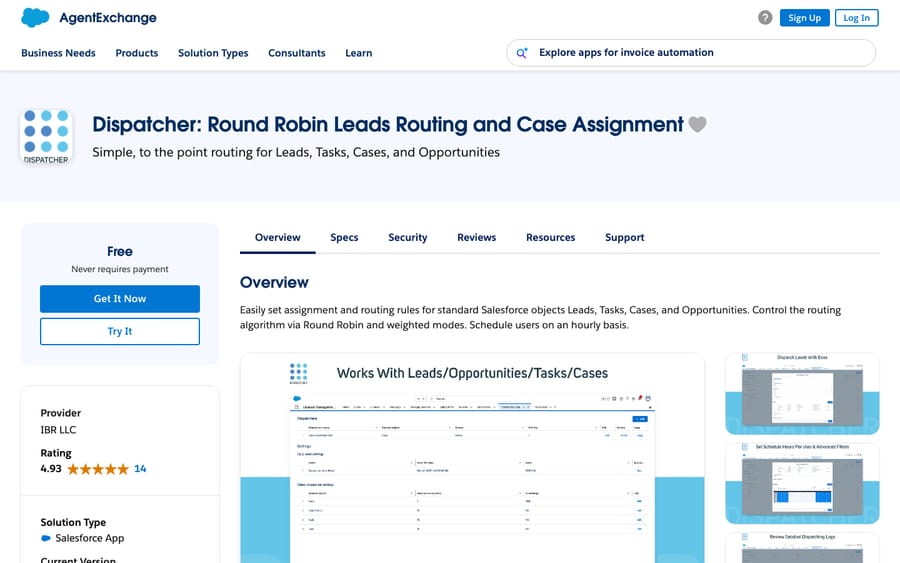This screenshot has height=563, width=900.
Task: Open the Review Detailed Dispatching Logs thumbnail
Action: point(802,548)
